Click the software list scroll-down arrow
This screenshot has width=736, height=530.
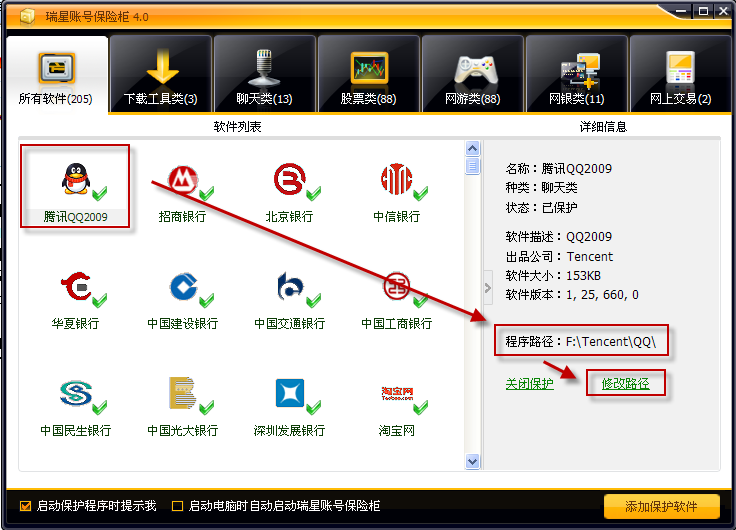click(473, 461)
